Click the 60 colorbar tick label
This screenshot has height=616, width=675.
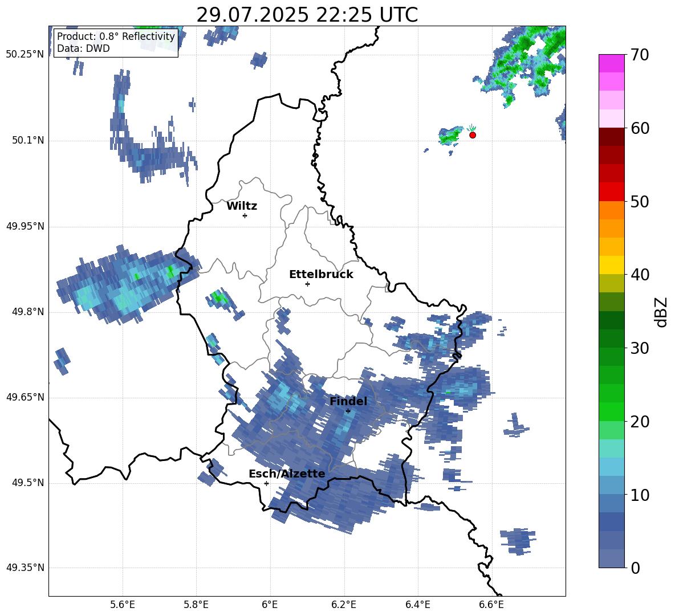[639, 128]
